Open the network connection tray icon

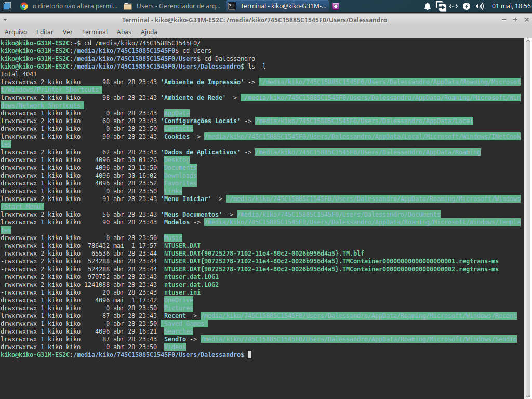[454, 6]
